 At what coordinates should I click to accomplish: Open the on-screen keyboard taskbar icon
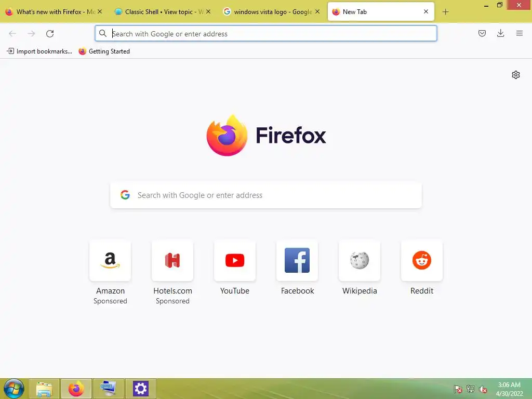[108, 389]
